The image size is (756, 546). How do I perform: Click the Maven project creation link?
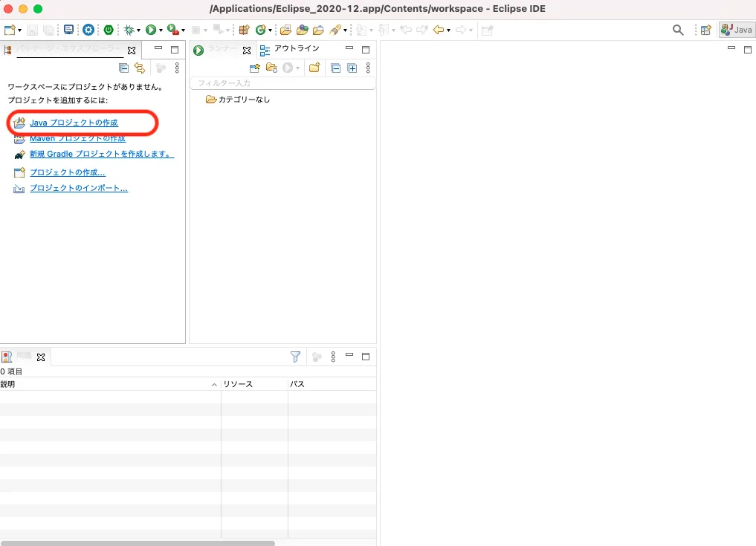pos(77,138)
